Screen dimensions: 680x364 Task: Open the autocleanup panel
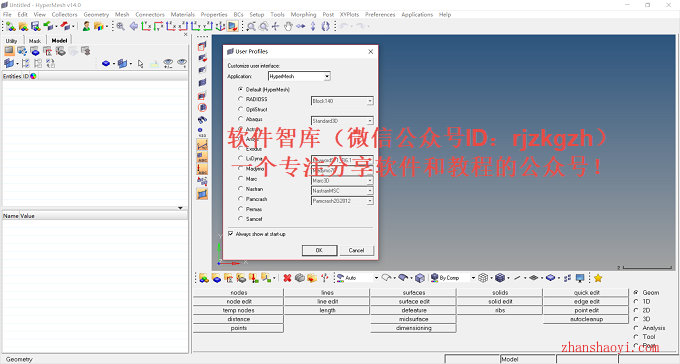click(586, 319)
